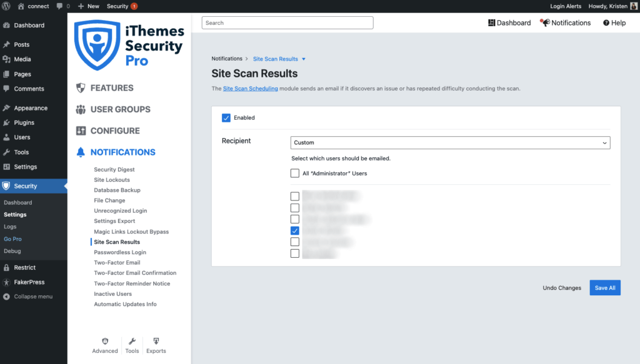
Task: Open the Automatic Updates Info notification settings
Action: [x=125, y=304]
